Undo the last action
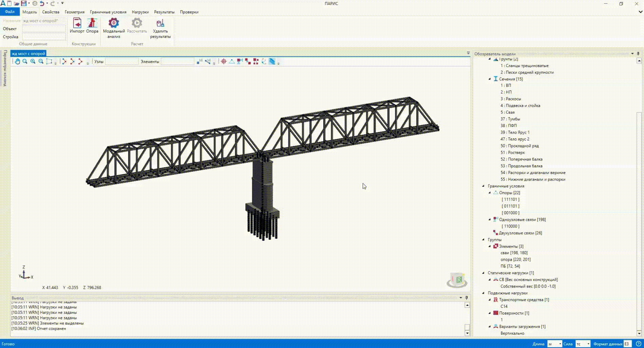This screenshot has height=348, width=644. click(x=42, y=3)
